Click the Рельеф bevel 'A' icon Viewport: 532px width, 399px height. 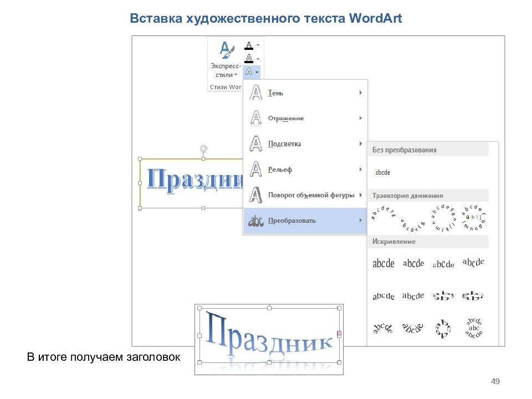click(x=256, y=170)
